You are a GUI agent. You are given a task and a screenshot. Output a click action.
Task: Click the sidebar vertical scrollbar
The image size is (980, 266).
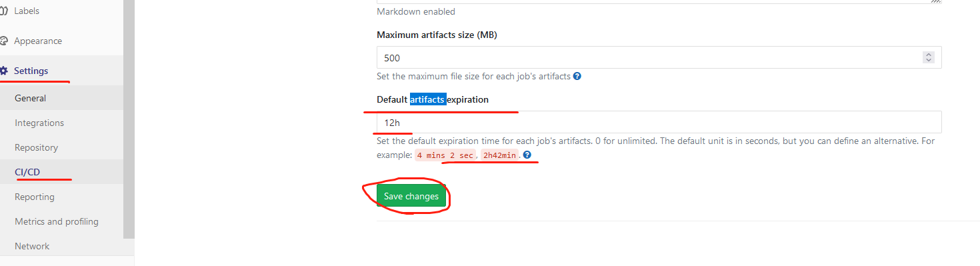129,119
